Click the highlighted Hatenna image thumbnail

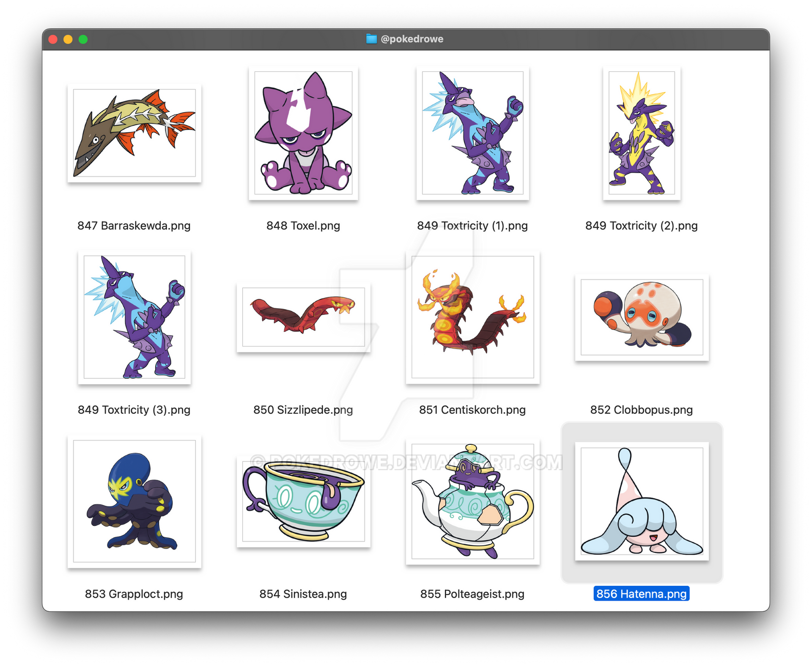pos(642,501)
